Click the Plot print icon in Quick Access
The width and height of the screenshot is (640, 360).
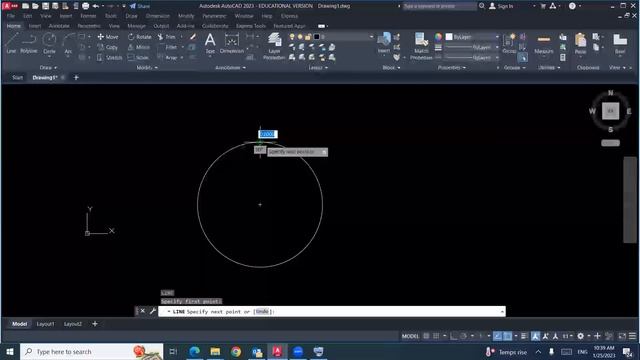(x=85, y=6)
